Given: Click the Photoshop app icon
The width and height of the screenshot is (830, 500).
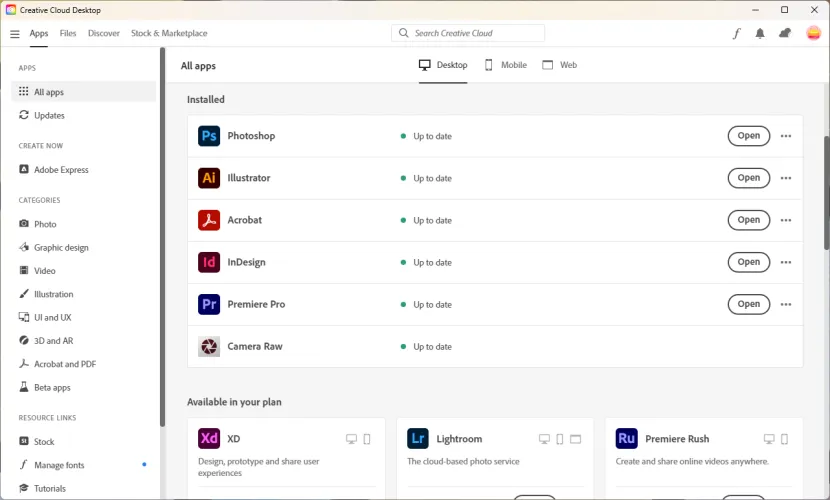Looking at the screenshot, I should point(209,136).
